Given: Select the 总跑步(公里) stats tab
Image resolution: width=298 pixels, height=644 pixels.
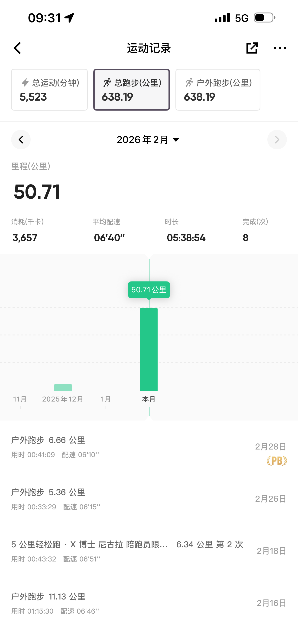Looking at the screenshot, I should pos(132,90).
